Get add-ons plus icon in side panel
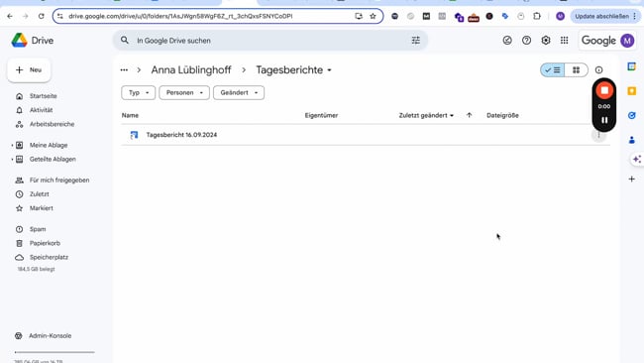 632,179
